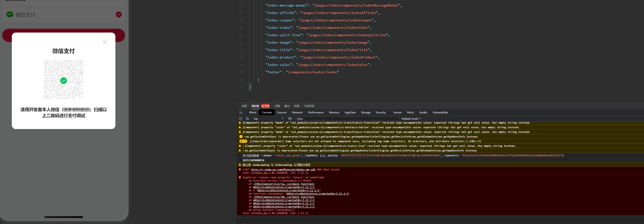Click the log value 20251109000010
Screen dimensions: 644x224
pyautogui.click(x=253, y=160)
